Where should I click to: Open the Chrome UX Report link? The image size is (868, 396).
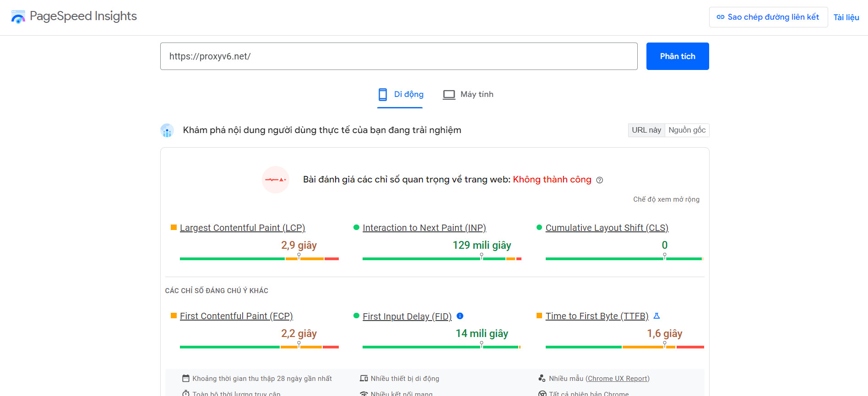pos(618,379)
